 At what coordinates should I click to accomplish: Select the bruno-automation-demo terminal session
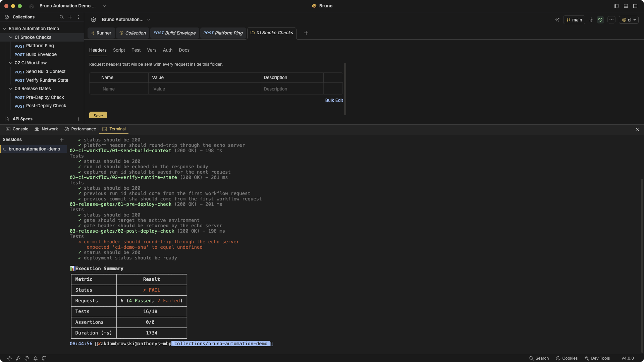tap(34, 149)
